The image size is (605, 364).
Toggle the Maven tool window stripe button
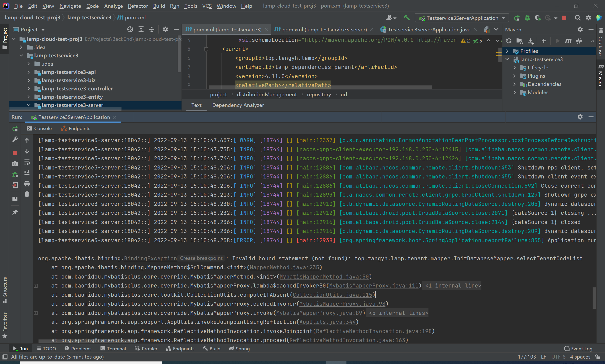pos(601,75)
